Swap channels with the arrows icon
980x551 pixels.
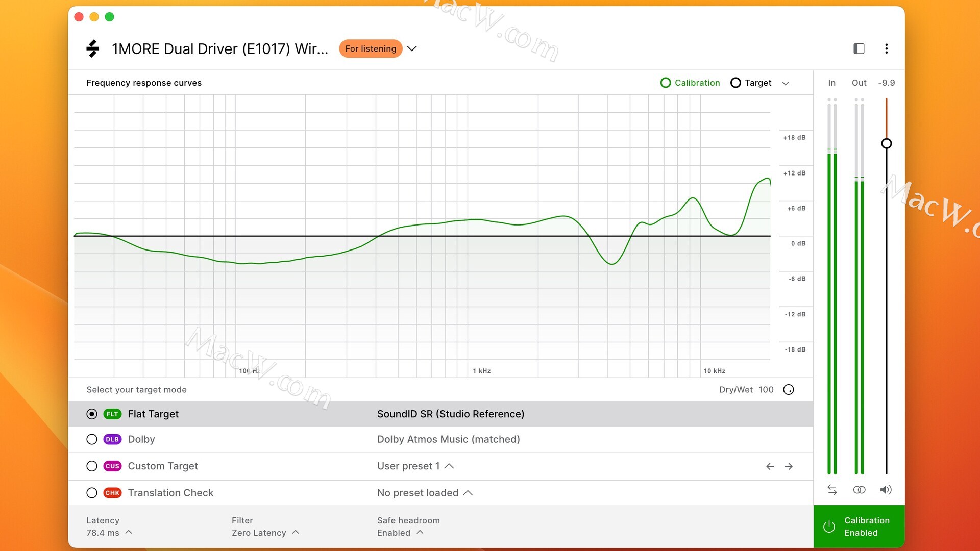pos(832,490)
